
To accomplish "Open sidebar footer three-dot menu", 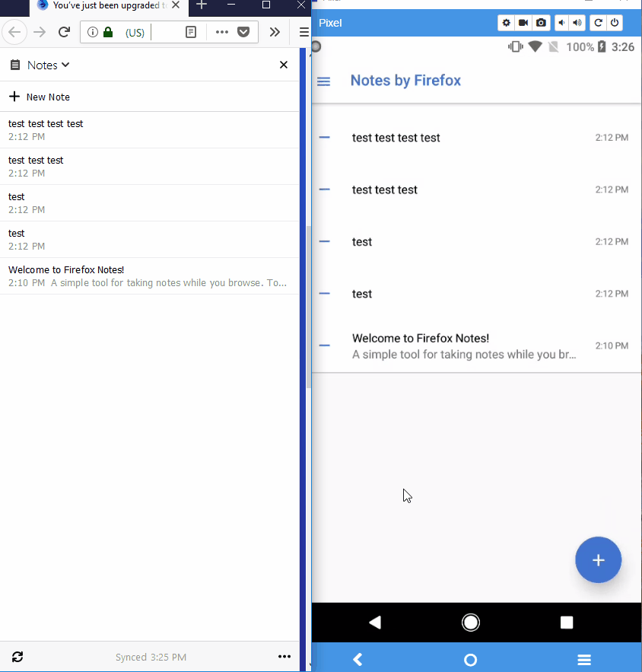I will [284, 656].
